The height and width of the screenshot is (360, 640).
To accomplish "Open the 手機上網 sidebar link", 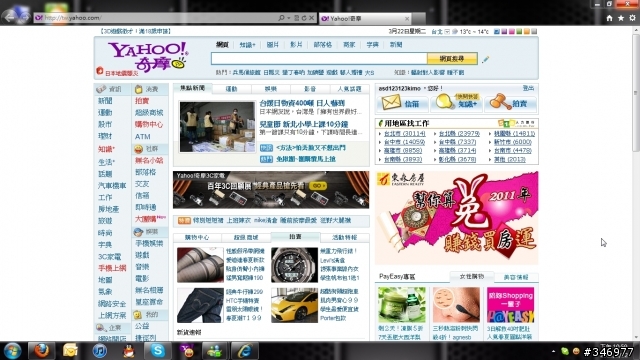I will coord(112,268).
